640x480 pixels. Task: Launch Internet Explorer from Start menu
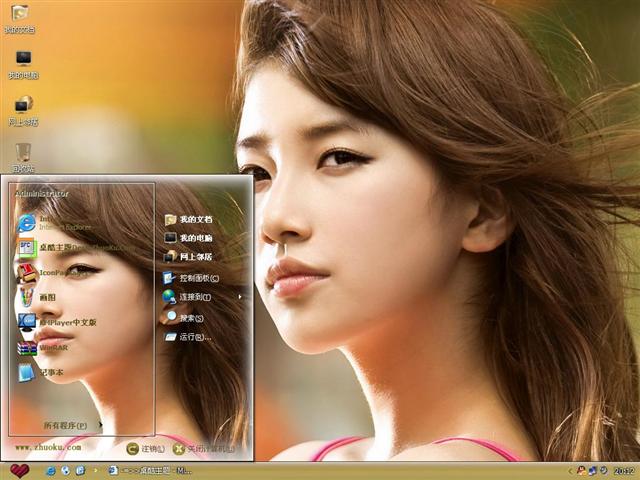[x=55, y=223]
